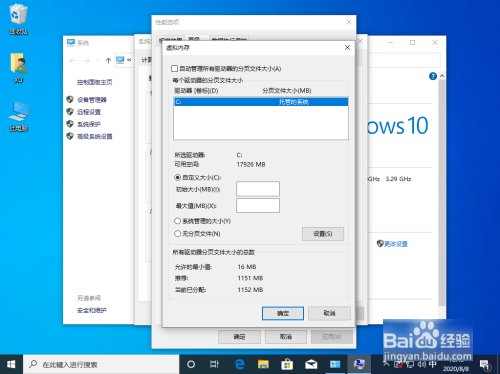The width and height of the screenshot is (500, 374).
Task: Switch to System window taskbar icon
Action: click(335, 364)
